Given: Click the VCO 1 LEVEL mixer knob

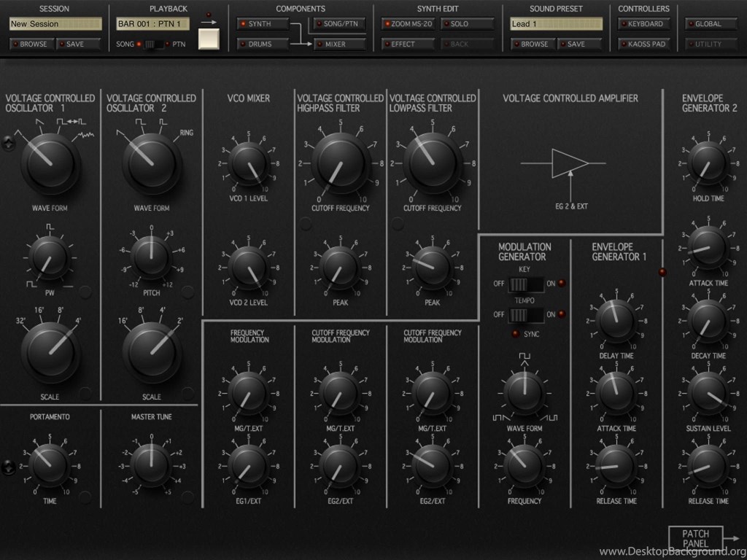Looking at the screenshot, I should click(248, 163).
